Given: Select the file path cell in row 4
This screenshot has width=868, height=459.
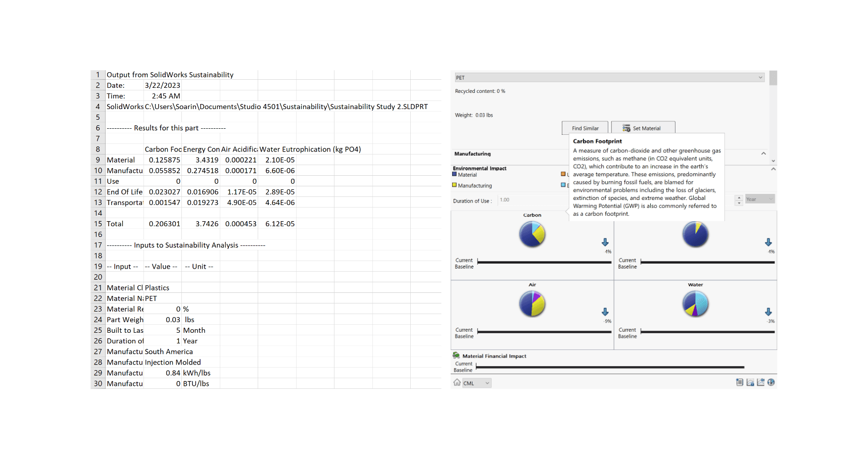Looking at the screenshot, I should pyautogui.click(x=286, y=107).
